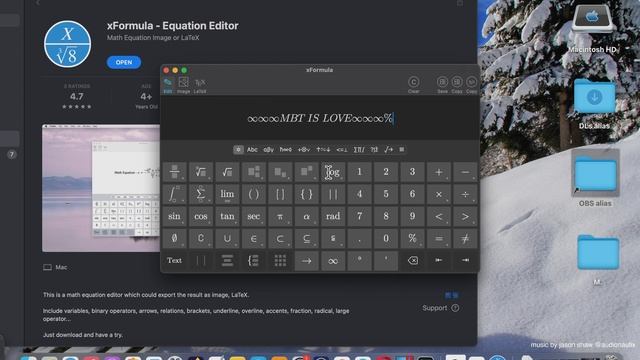Insert the cos function
This screenshot has width=640, height=360.
[x=201, y=216]
